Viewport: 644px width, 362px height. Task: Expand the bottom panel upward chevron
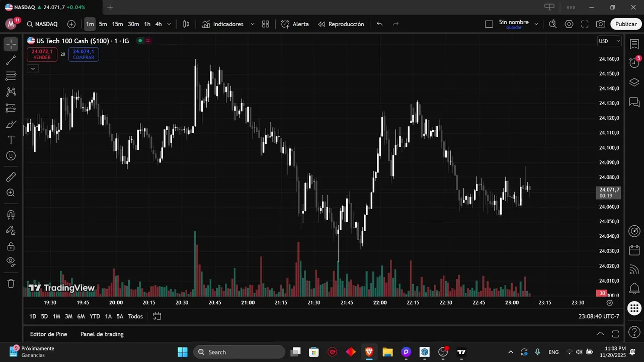600,334
